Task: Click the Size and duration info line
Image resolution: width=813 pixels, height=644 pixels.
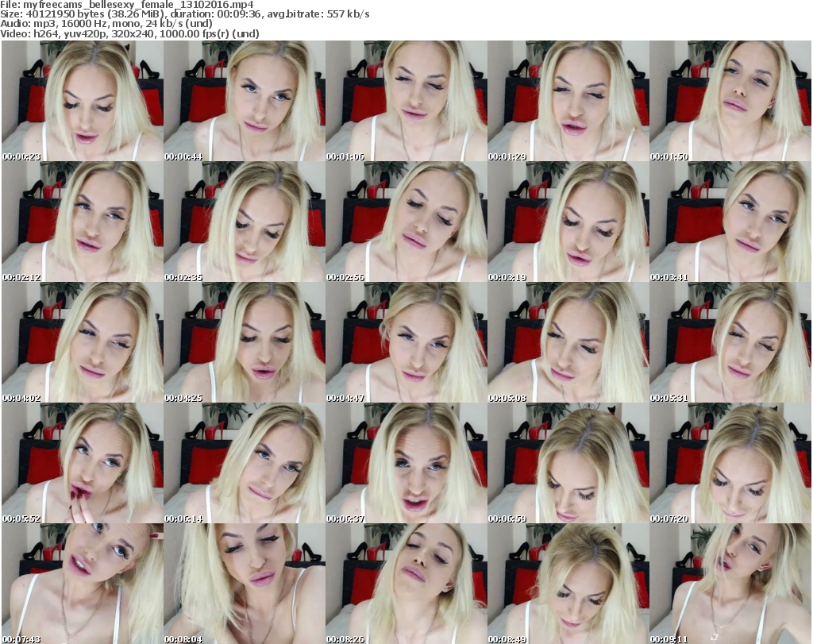Action: pos(184,14)
